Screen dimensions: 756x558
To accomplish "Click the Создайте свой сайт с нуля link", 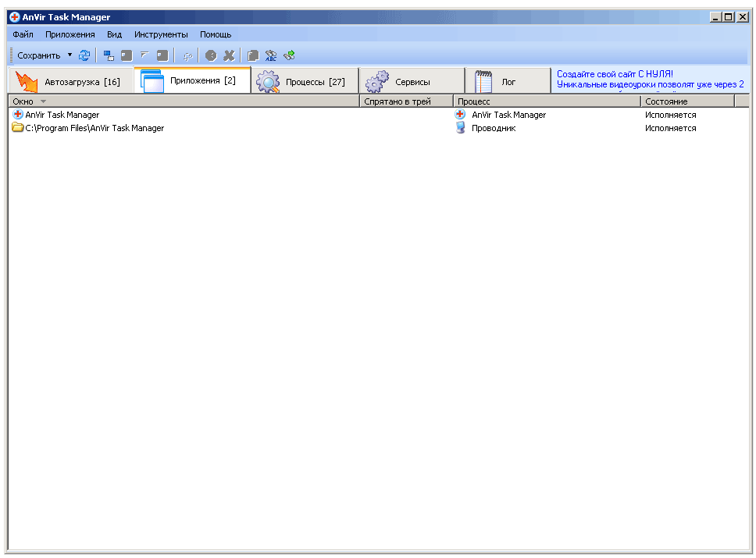I will [615, 74].
